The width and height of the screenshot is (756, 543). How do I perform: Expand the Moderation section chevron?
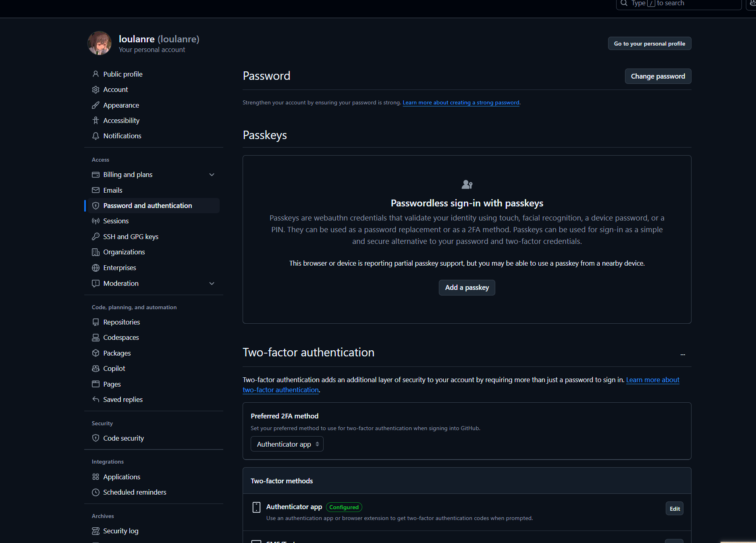(x=212, y=283)
